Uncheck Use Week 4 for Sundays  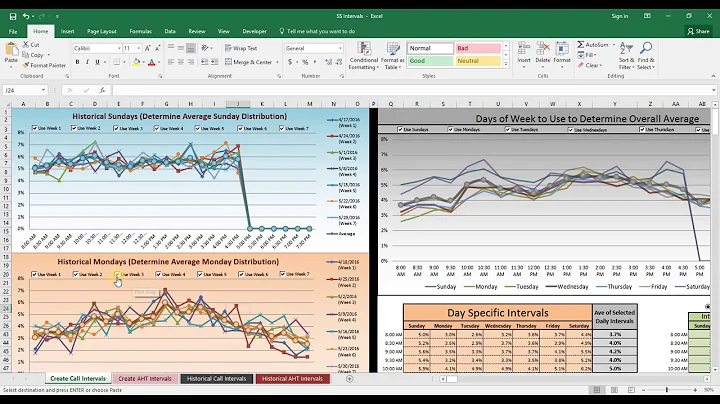[x=157, y=129]
